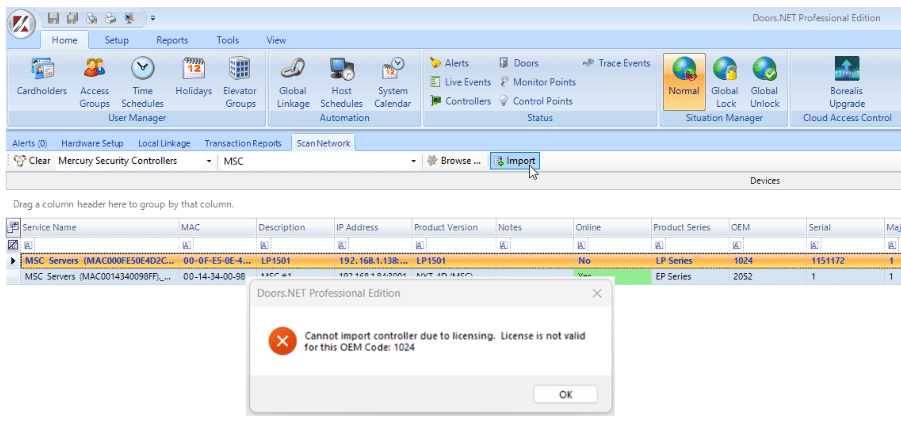Switch to the Setup ribbon tab

click(116, 40)
